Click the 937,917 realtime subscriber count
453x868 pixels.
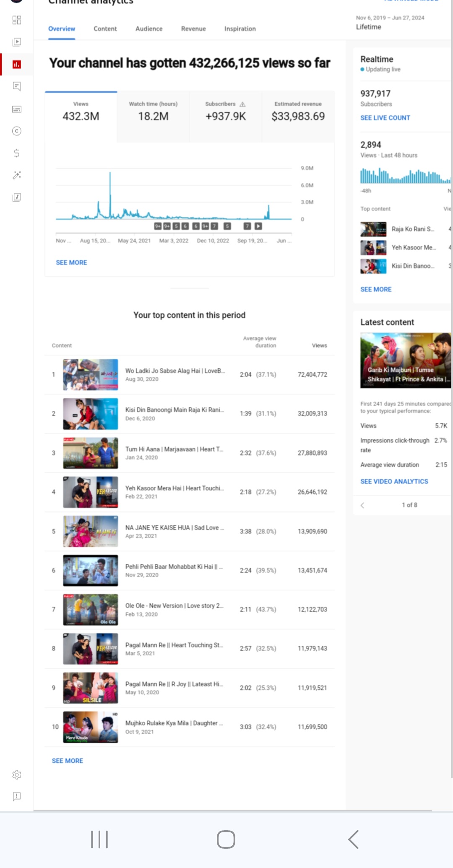(375, 94)
